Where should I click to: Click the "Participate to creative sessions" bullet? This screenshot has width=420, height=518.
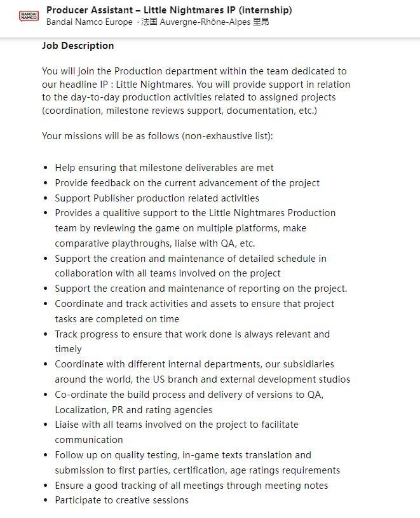121,500
